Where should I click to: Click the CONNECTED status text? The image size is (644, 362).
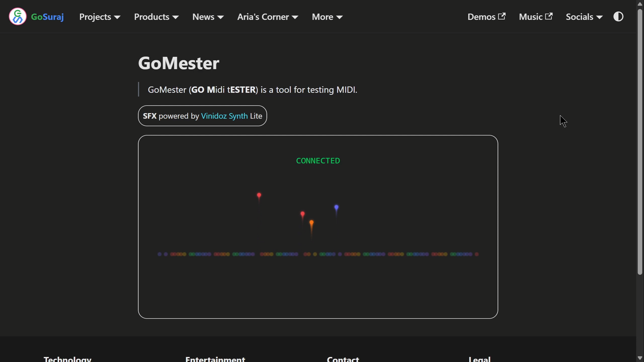click(x=318, y=161)
